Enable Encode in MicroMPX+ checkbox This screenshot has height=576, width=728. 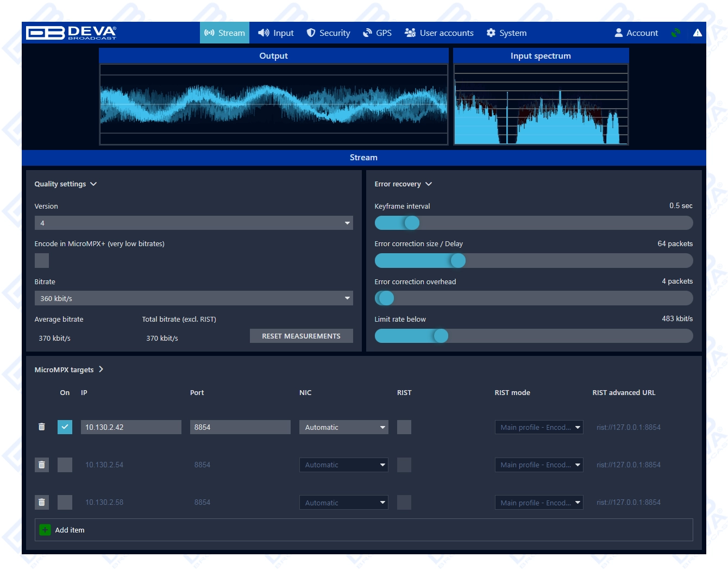coord(41,260)
